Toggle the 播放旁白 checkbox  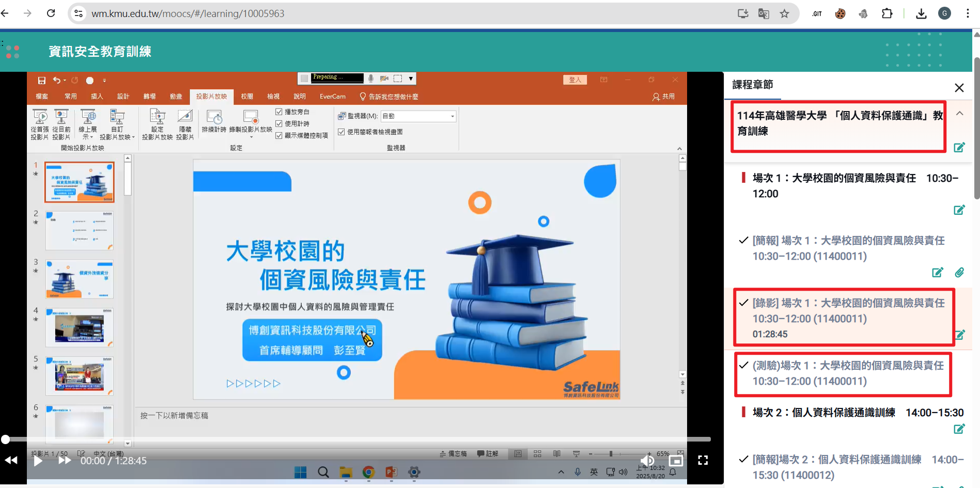pyautogui.click(x=279, y=112)
